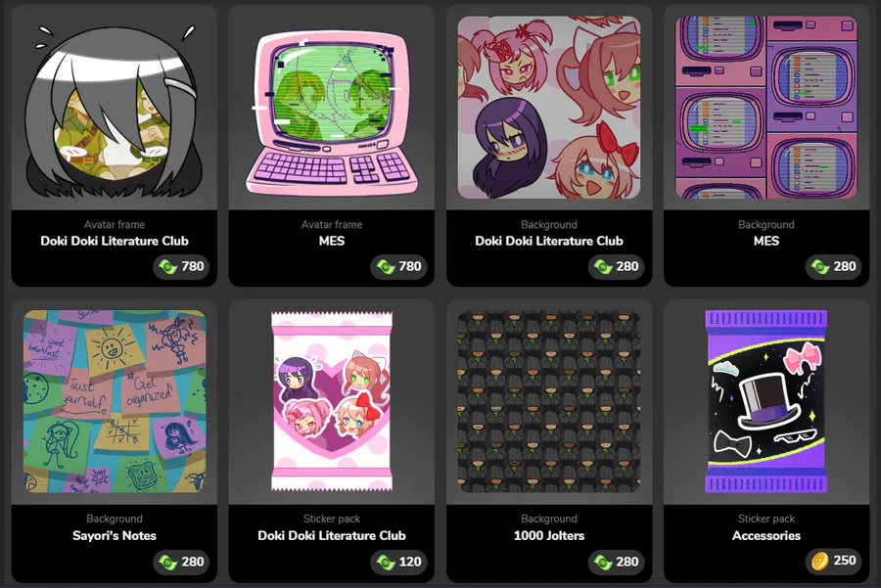Purchase 1000 Jolters for 280
This screenshot has height=588, width=881.
(x=617, y=562)
